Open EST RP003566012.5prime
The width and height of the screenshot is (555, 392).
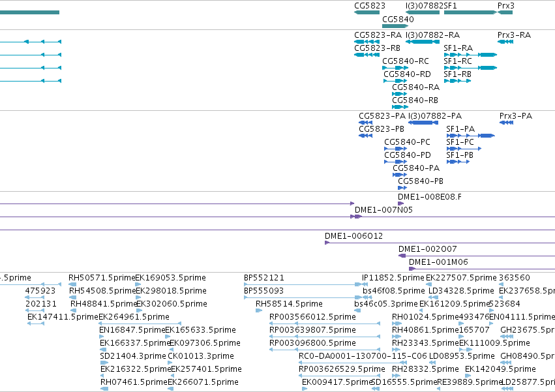pyautogui.click(x=325, y=324)
